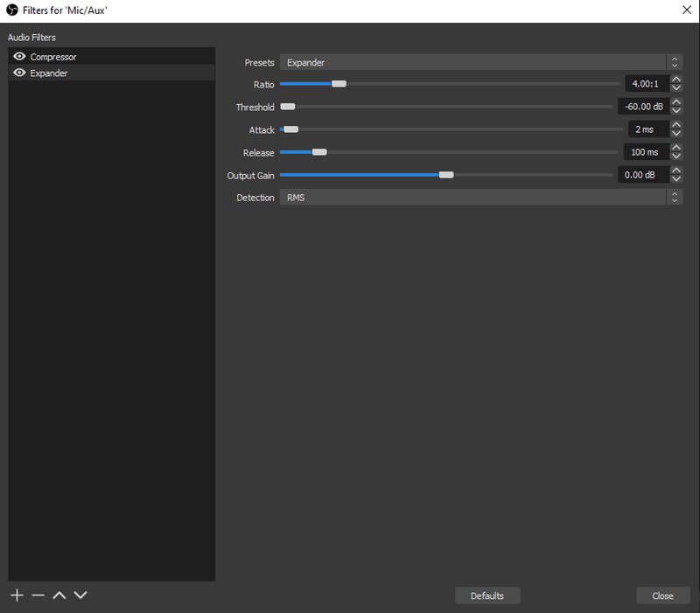Move selected filter up with arrow icon

pos(59,596)
